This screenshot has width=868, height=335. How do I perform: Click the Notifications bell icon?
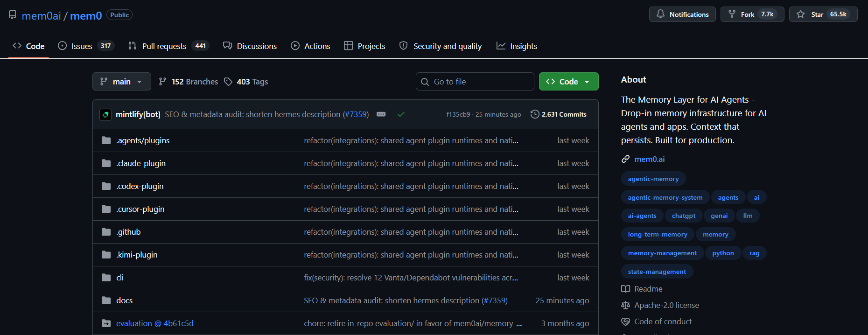pos(660,14)
